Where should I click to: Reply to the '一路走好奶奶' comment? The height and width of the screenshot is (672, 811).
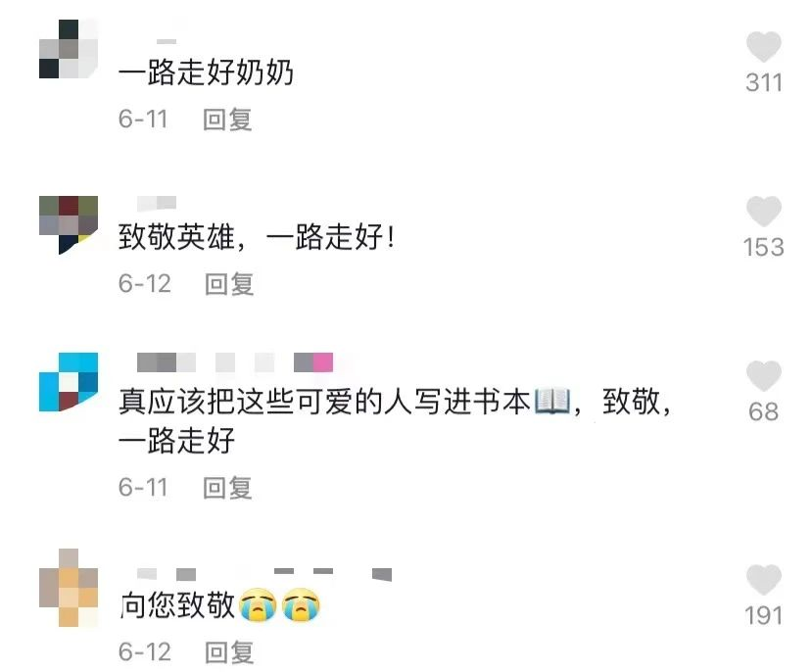tap(227, 120)
